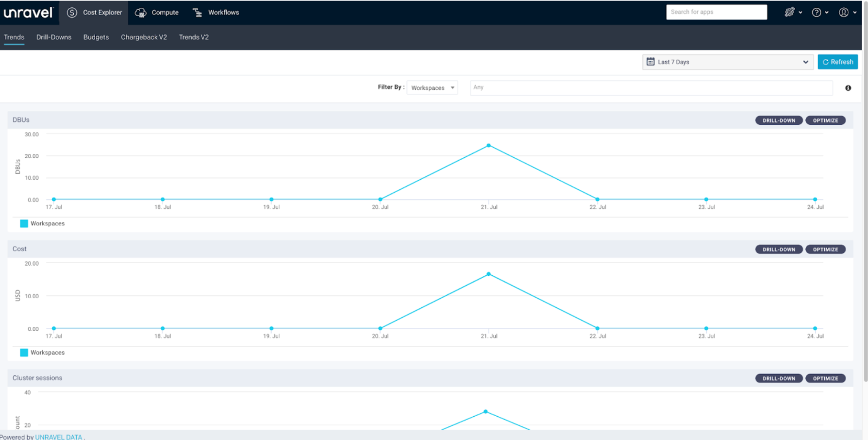This screenshot has width=868, height=440.
Task: Click OPTIMIZE on the Cost chart
Action: coord(825,250)
